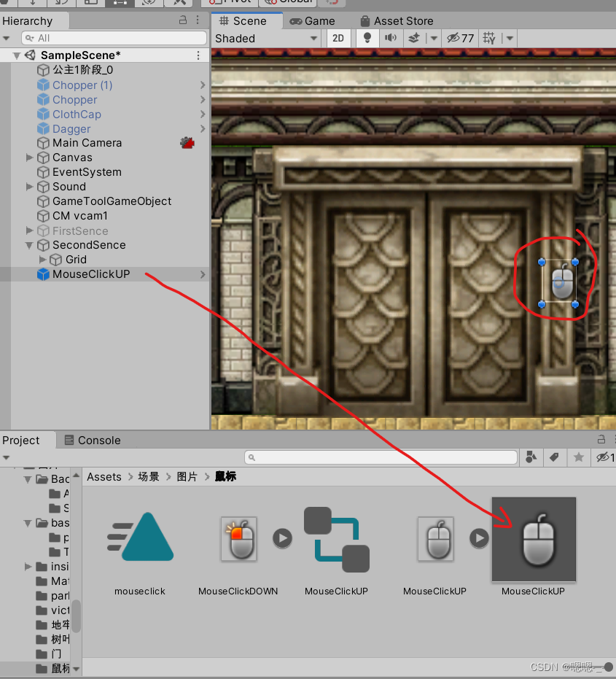This screenshot has width=616, height=679.
Task: Toggle scene effects icon
Action: pos(414,38)
